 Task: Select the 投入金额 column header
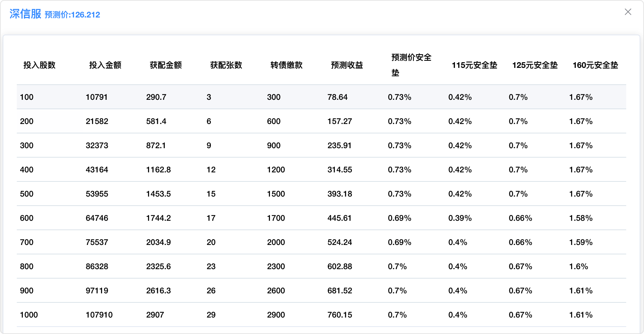point(105,65)
